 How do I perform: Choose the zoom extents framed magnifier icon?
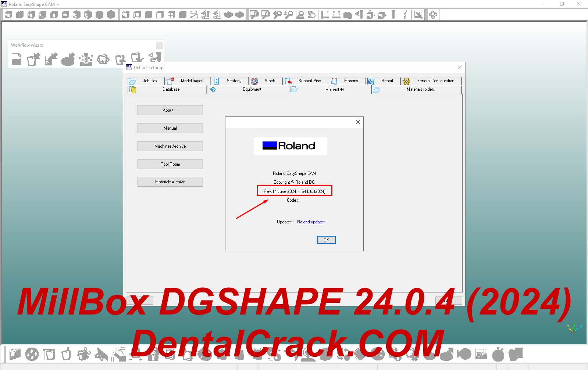click(300, 15)
